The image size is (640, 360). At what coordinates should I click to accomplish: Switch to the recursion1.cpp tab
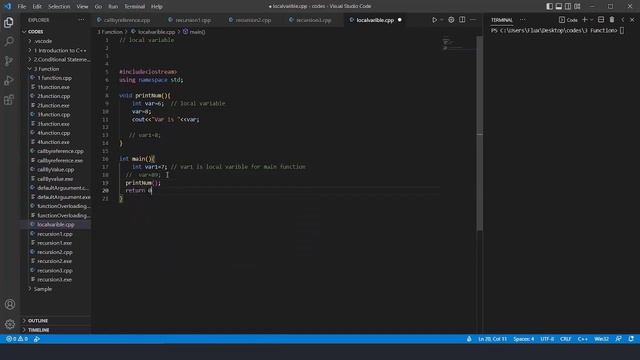tap(193, 20)
